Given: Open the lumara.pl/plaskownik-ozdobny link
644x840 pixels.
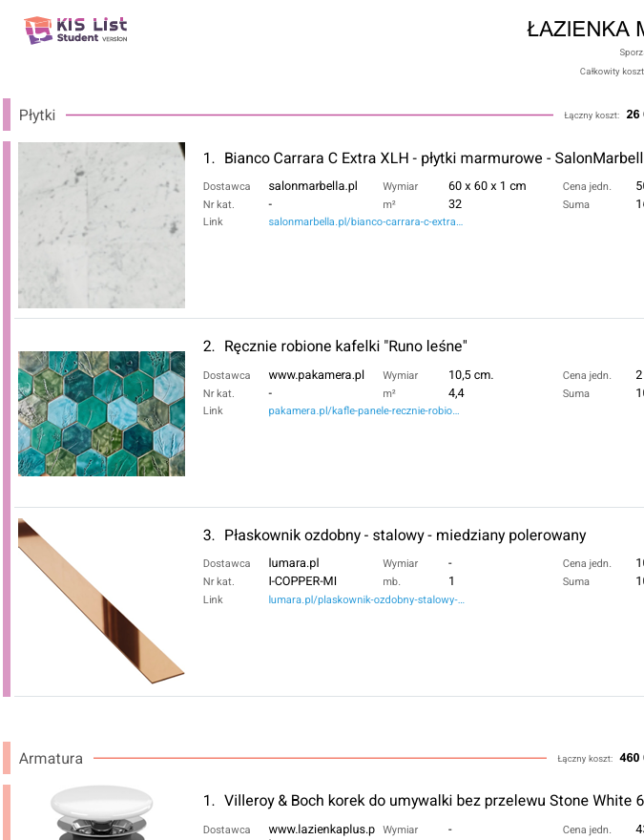Looking at the screenshot, I should 366,599.
